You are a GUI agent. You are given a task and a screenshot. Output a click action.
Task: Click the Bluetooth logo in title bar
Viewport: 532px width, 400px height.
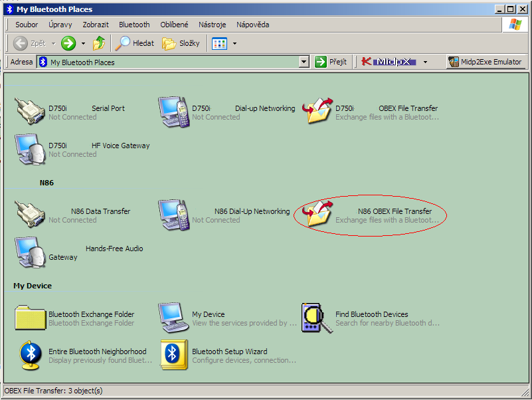pos(10,9)
